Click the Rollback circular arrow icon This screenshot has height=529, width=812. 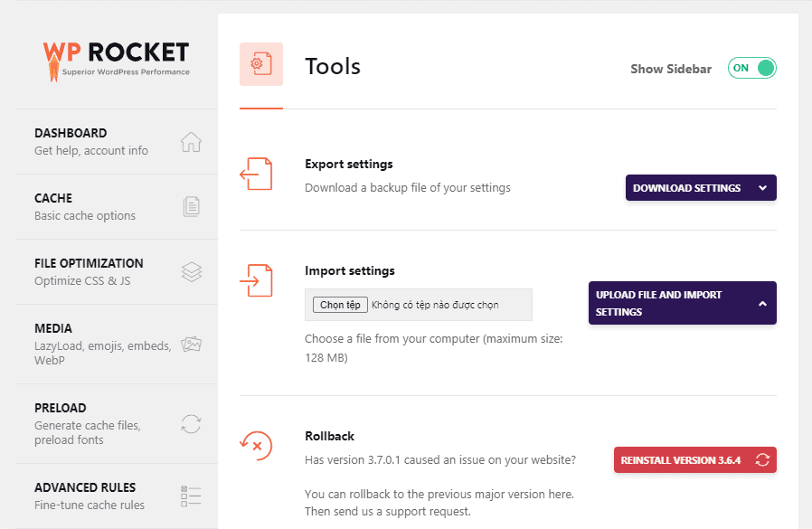click(x=256, y=444)
